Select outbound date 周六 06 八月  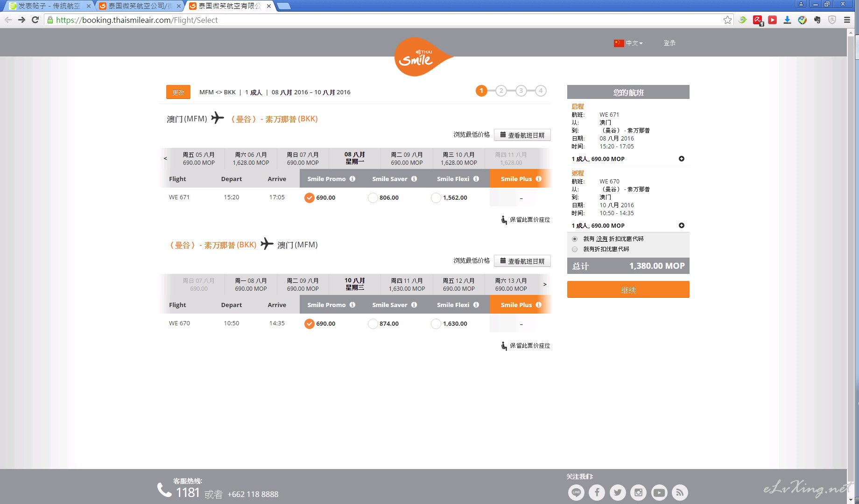click(x=251, y=159)
